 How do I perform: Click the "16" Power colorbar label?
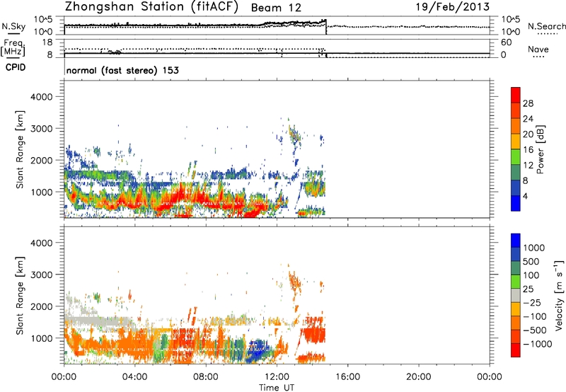528,150
